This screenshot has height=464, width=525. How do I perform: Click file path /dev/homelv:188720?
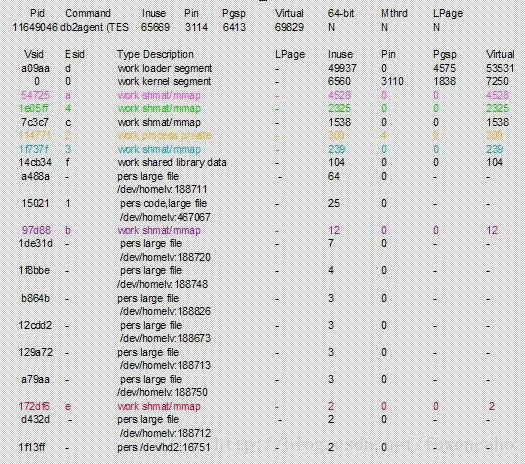[x=165, y=257]
